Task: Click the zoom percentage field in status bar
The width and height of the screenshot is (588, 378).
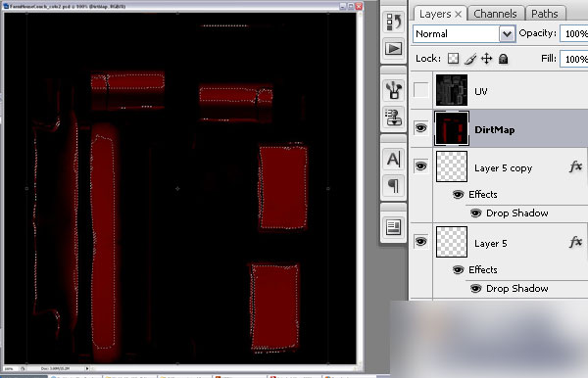Action: (x=9, y=368)
